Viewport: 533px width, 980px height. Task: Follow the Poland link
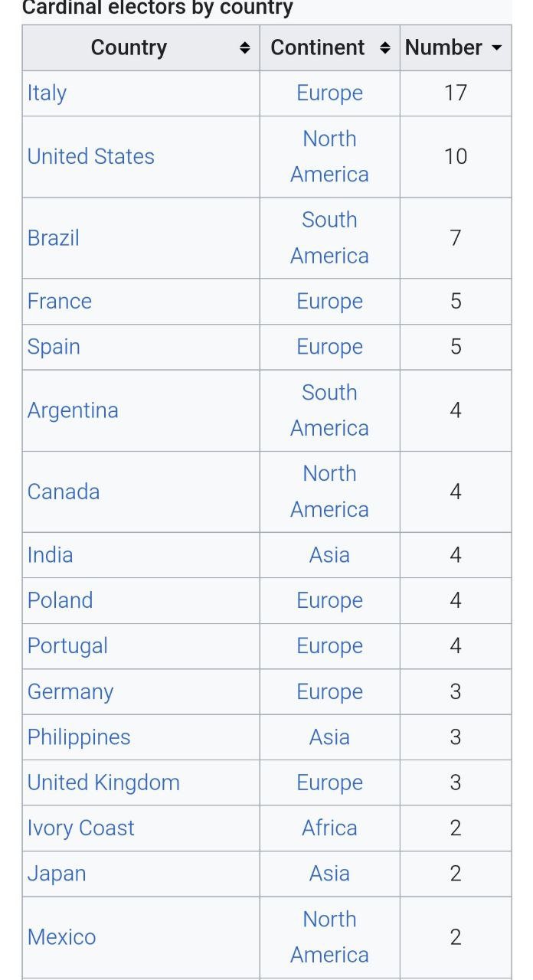pos(60,600)
